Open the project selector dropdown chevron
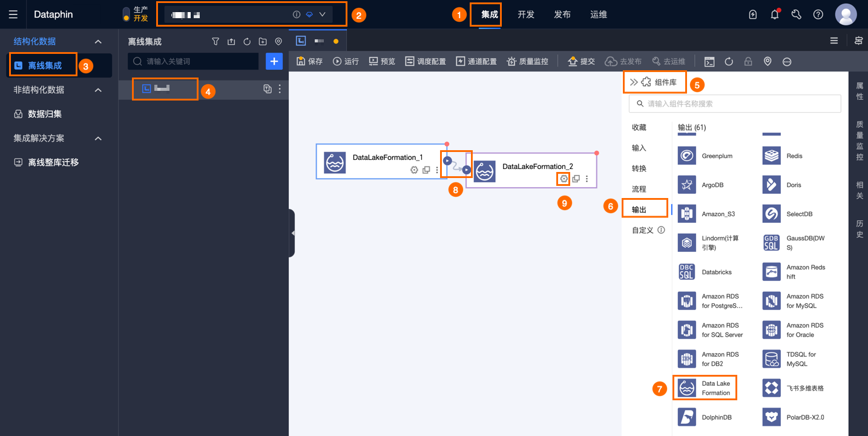This screenshot has width=868, height=436. [x=322, y=15]
